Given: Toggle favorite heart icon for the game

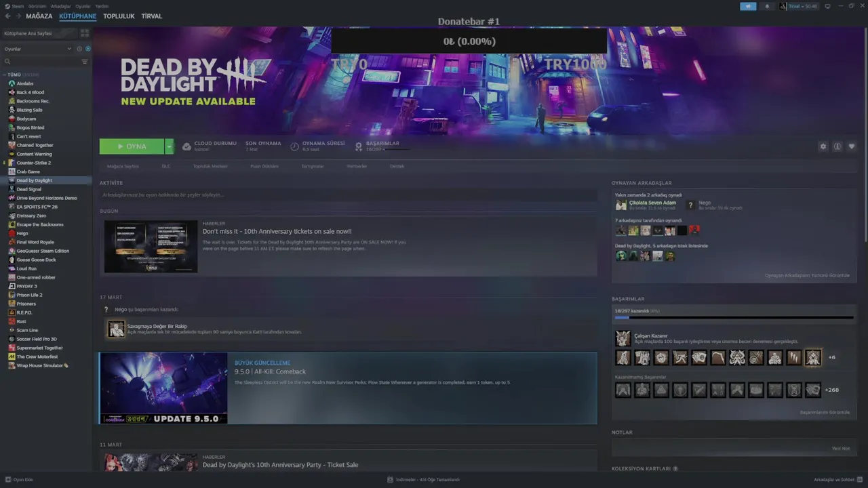Looking at the screenshot, I should coord(852,146).
